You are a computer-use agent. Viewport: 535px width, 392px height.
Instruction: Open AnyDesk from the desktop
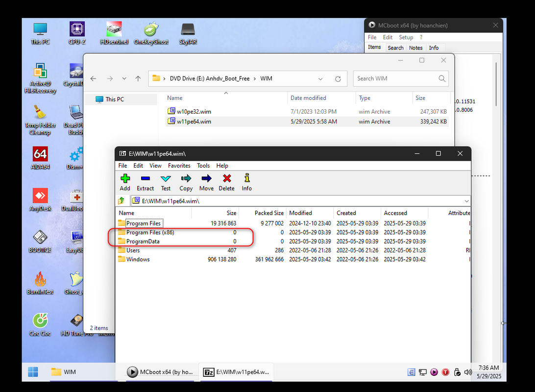40,199
